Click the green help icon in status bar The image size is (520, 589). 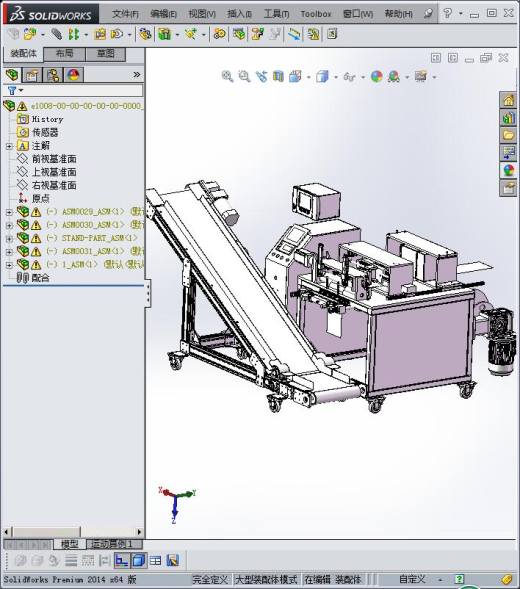459,579
